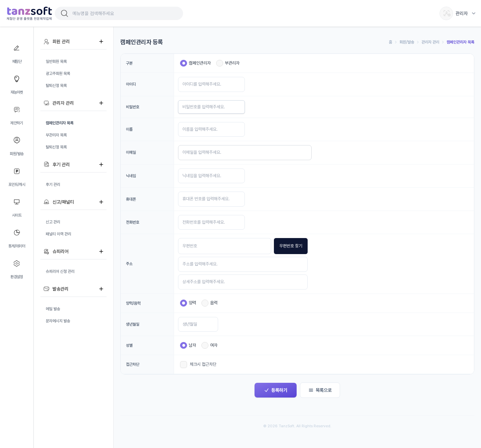Open the 체험단 pencil icon in the sidebar
This screenshot has width=481, height=448.
[x=17, y=48]
